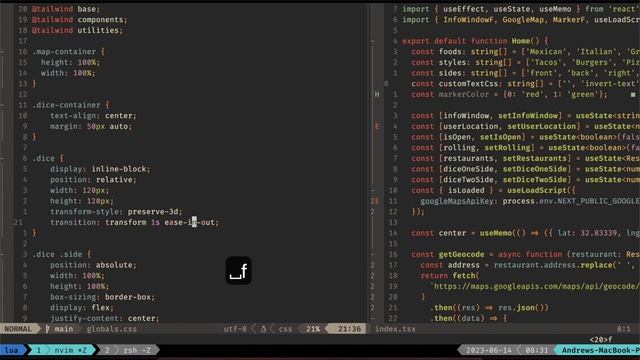Click transform-style: preserve-3d line
Screen dimensions: 640x360
[116, 211]
